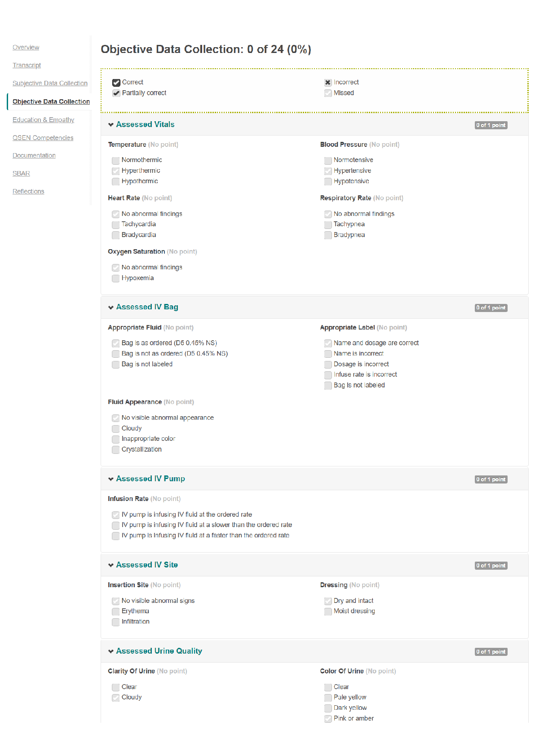This screenshot has height=756, width=535.
Task: Open the Transcript page in sidebar
Action: [x=27, y=66]
